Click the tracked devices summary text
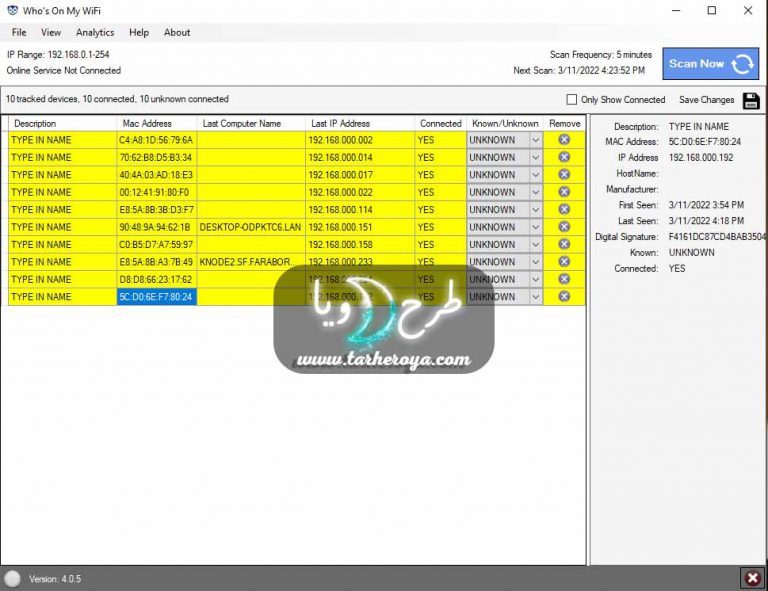 [x=117, y=99]
